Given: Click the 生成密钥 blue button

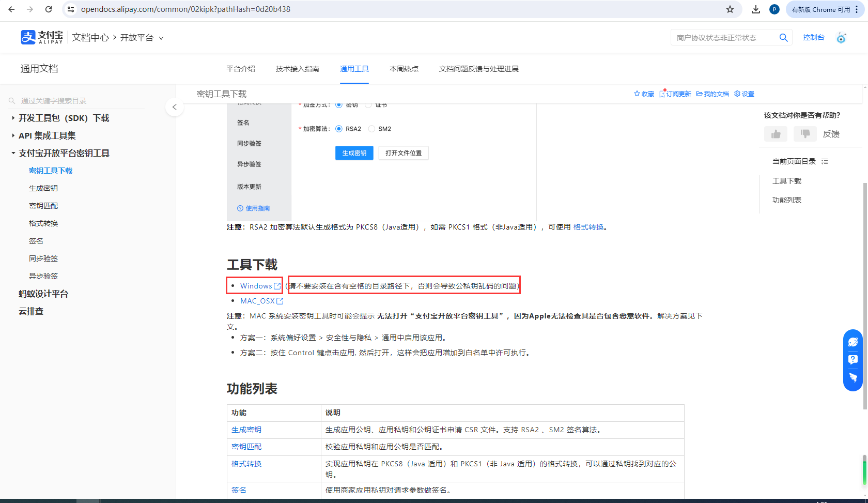Looking at the screenshot, I should click(354, 153).
